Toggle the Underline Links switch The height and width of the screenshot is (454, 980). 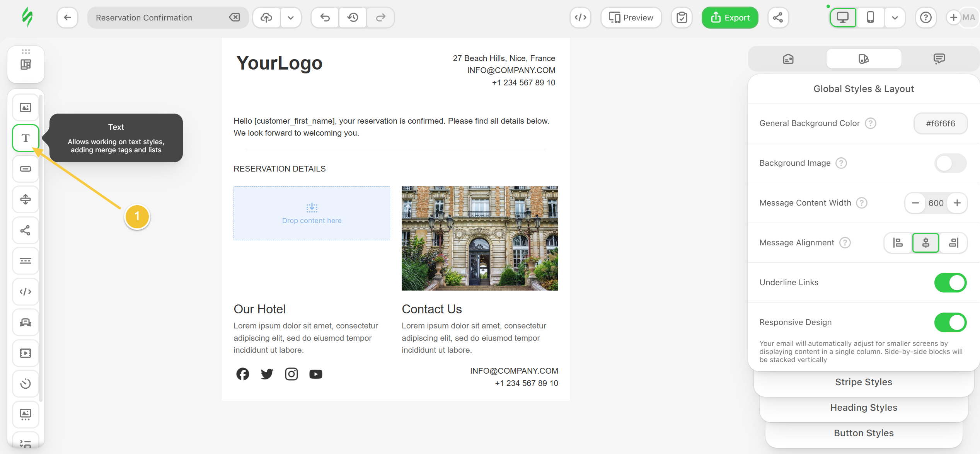[950, 283]
